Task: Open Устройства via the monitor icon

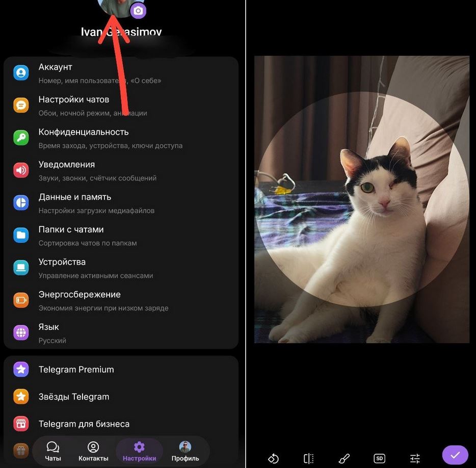Action: coord(21,267)
